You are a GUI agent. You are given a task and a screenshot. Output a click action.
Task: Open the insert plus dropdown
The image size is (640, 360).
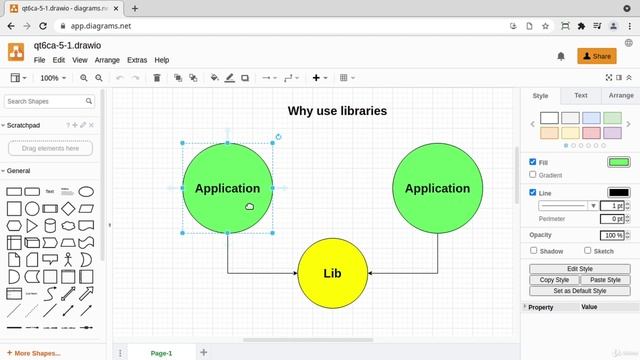(x=320, y=78)
